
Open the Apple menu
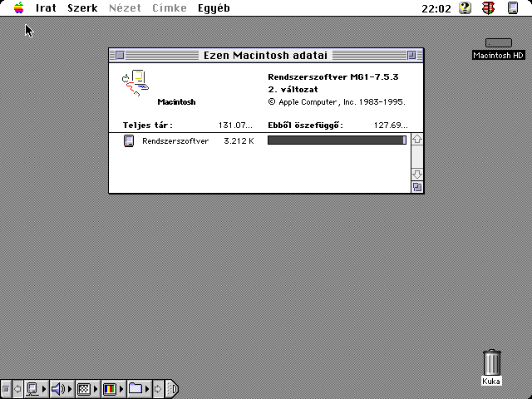tap(19, 7)
